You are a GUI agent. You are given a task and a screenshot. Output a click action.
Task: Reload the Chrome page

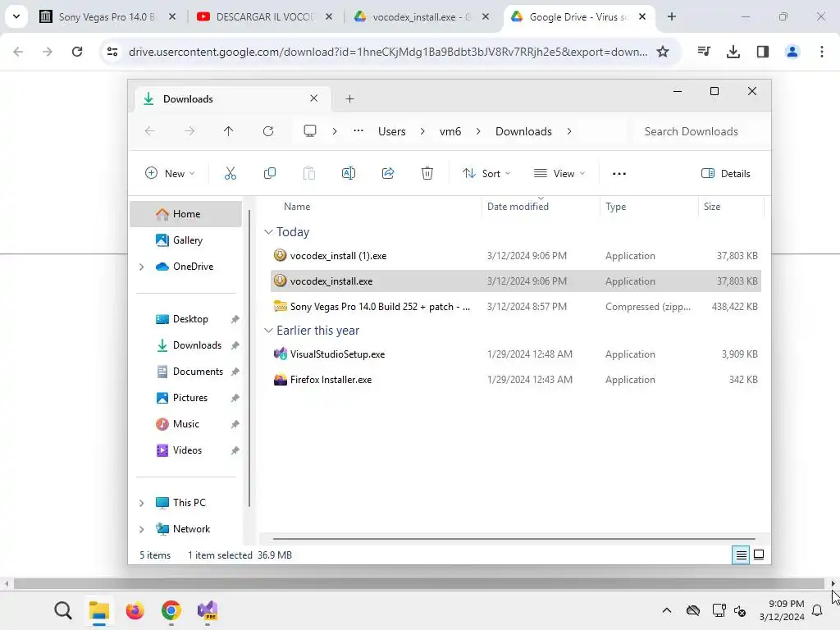[x=77, y=52]
